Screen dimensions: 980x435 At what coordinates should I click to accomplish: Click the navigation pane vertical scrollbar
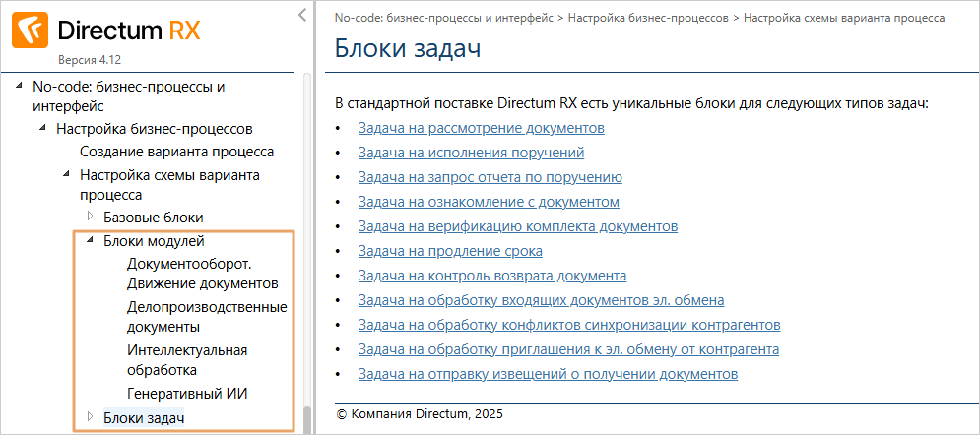[306, 419]
